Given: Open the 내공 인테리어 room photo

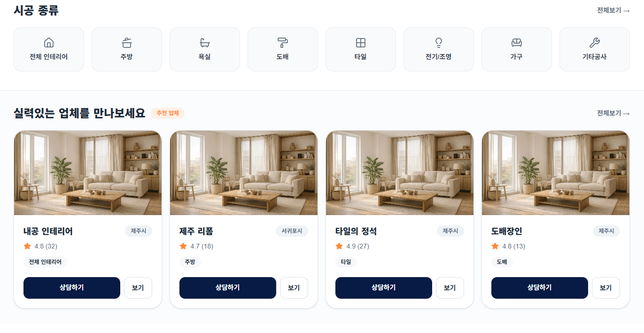Looking at the screenshot, I should (88, 173).
